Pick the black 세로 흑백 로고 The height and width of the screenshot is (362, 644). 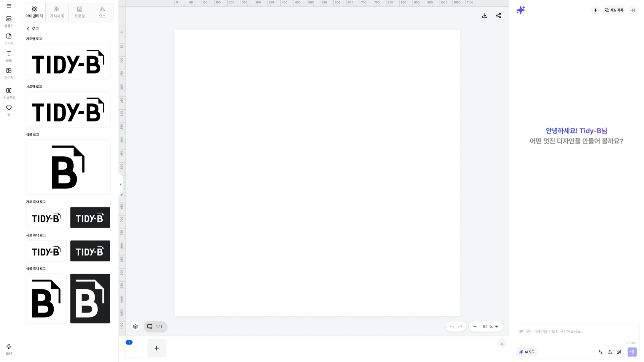[90, 251]
